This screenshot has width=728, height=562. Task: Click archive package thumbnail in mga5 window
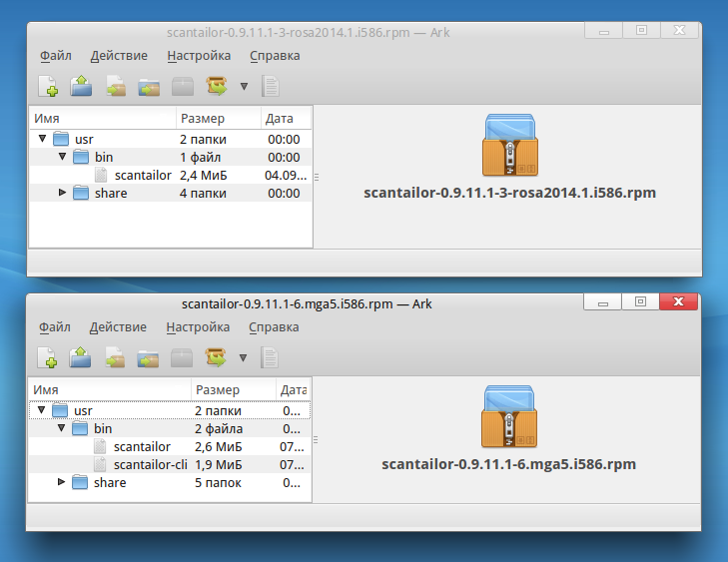pos(509,416)
